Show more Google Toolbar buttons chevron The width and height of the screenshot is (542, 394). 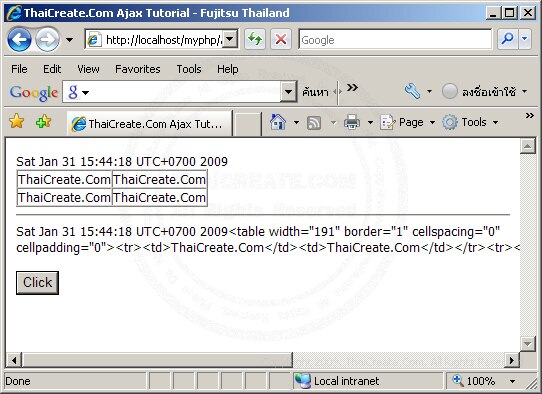pos(352,87)
